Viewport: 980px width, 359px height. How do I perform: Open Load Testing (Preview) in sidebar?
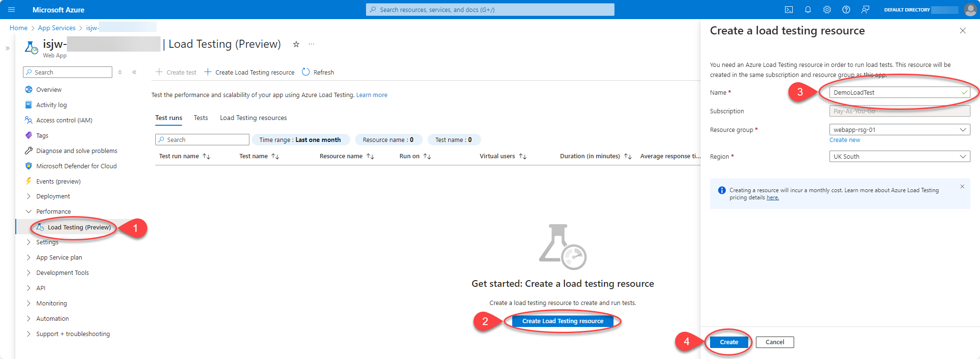pos(79,227)
